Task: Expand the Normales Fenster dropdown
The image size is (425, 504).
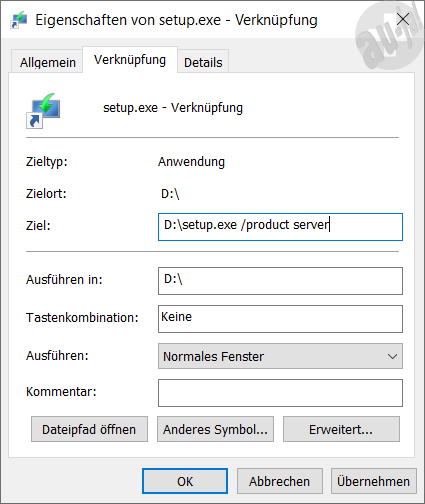Action: 280,356
